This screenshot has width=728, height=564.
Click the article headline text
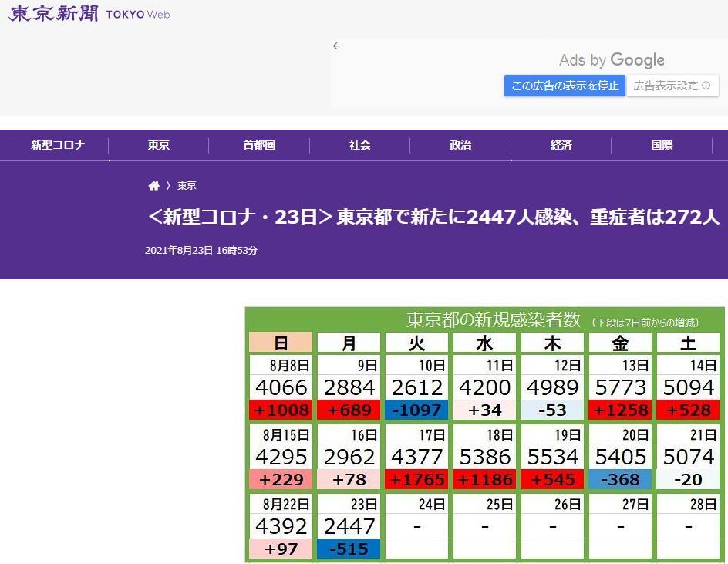433,217
